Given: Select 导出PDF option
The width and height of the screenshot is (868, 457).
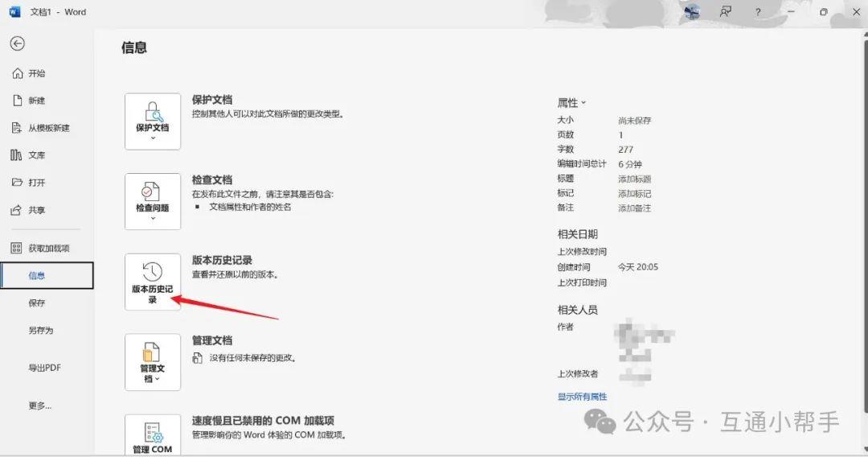Looking at the screenshot, I should click(45, 368).
